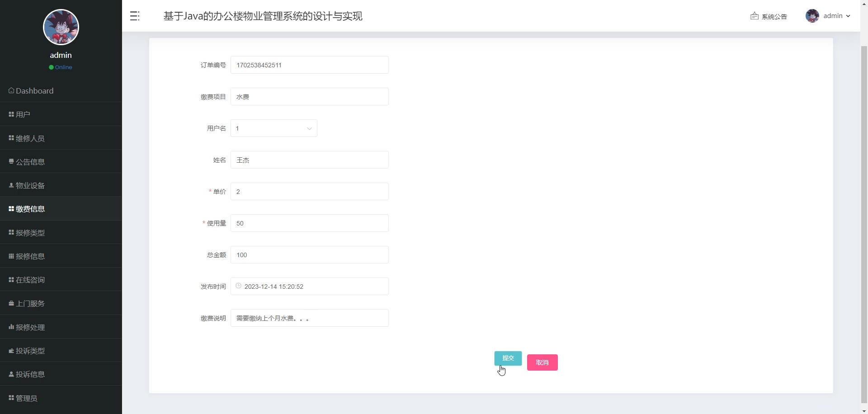This screenshot has width=868, height=414.
Task: Click the 单价 input field
Action: pos(310,192)
